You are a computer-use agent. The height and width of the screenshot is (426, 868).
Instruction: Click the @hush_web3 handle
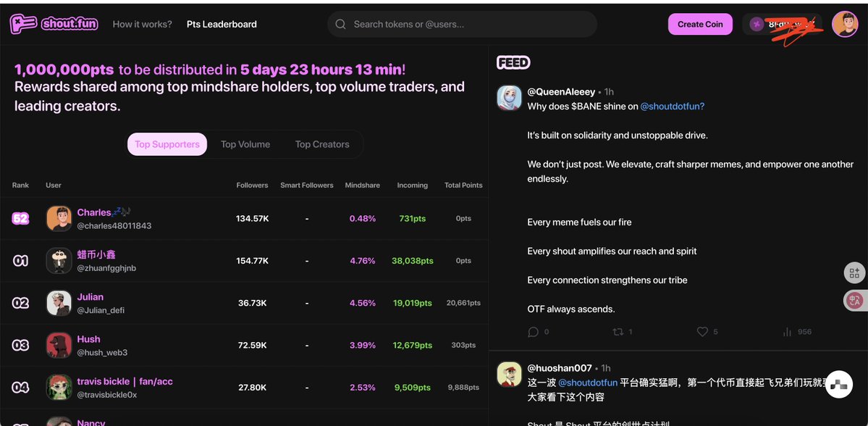[x=102, y=352]
